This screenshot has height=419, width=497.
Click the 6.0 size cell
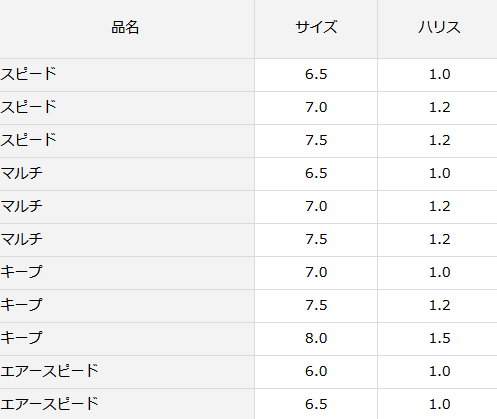pos(316,372)
